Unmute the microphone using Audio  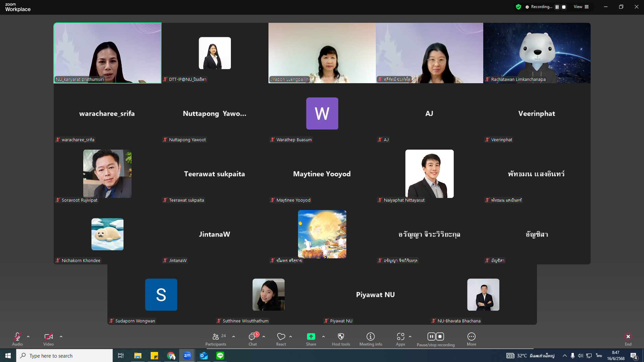point(17,339)
